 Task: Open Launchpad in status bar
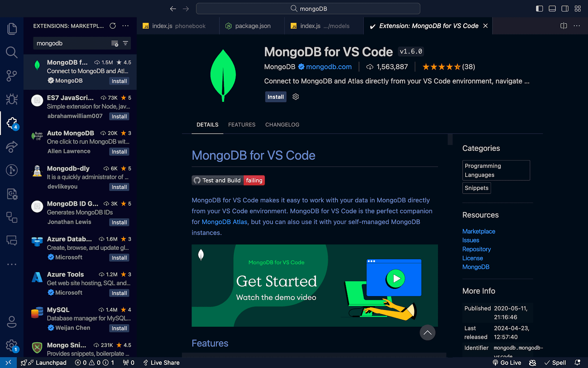44,362
